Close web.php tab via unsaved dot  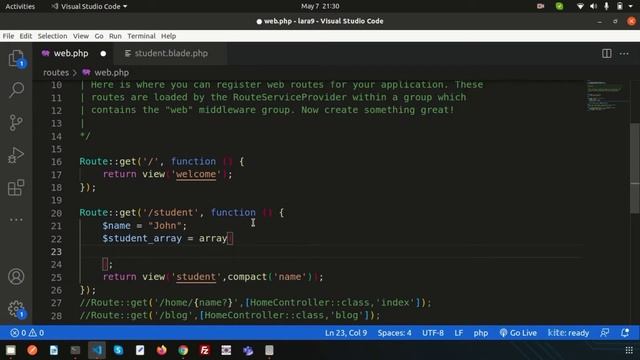[103, 53]
